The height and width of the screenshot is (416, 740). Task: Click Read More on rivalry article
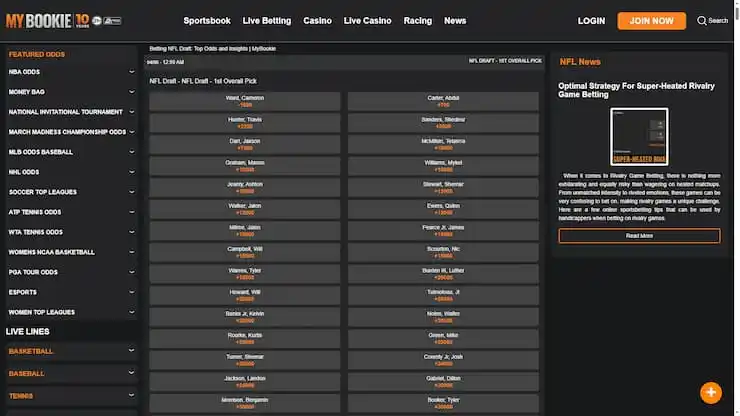[639, 236]
